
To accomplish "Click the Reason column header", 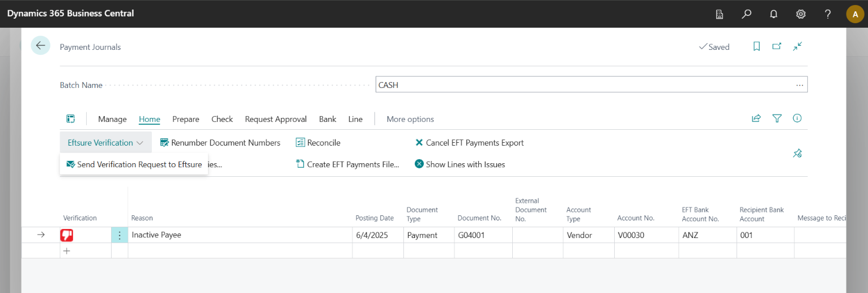I will point(142,218).
